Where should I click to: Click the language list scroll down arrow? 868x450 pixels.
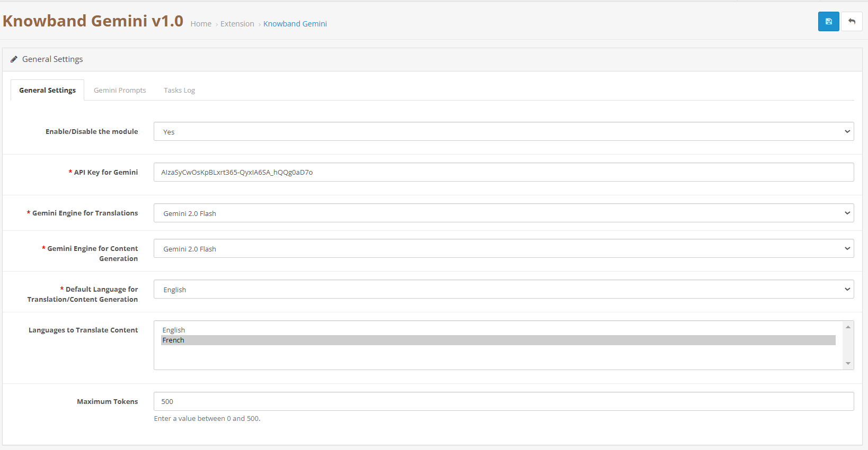pos(848,363)
